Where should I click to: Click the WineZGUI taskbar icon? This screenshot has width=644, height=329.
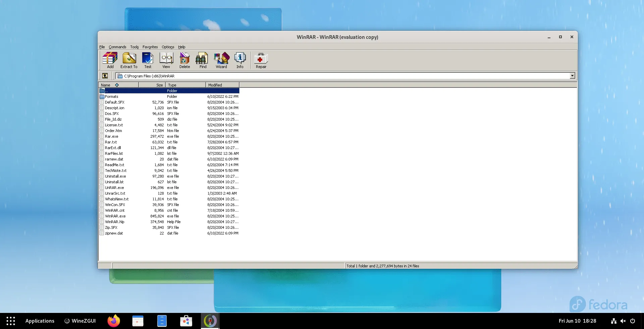[80, 321]
